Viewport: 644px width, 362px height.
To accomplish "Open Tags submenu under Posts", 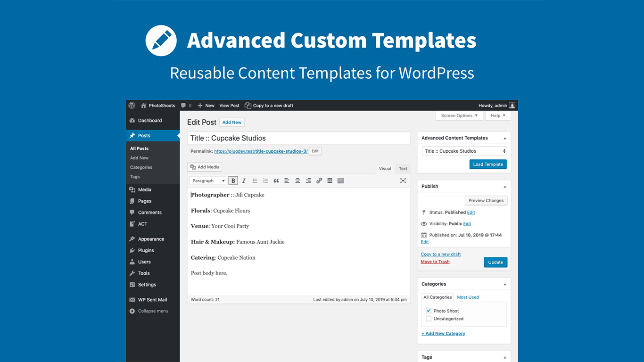I will (x=135, y=177).
